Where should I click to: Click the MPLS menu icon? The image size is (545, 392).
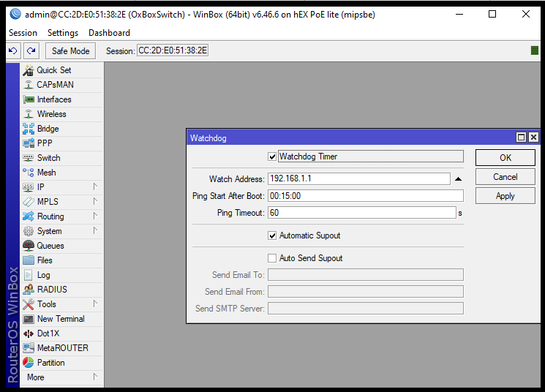[29, 202]
